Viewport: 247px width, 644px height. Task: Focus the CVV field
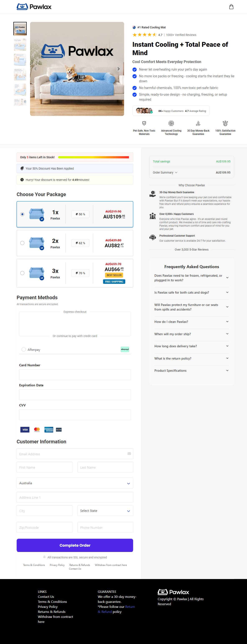pos(75,415)
